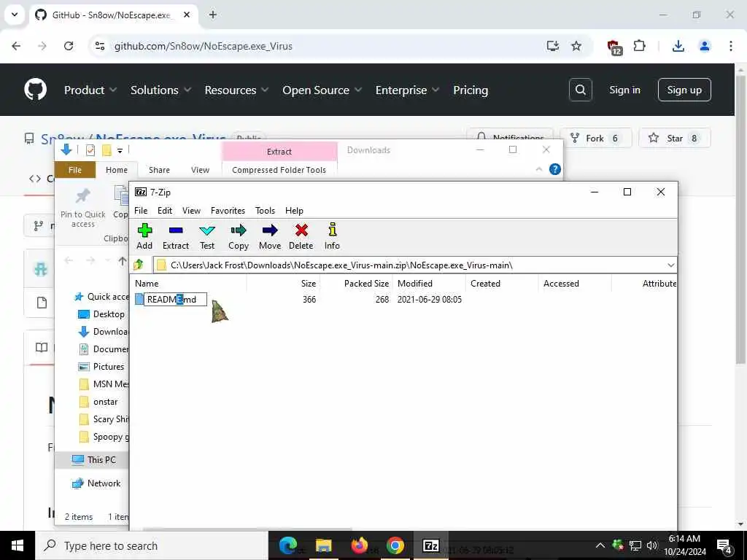Open Chrome tab search dropdown arrow
This screenshot has height=560, width=747.
click(15, 15)
